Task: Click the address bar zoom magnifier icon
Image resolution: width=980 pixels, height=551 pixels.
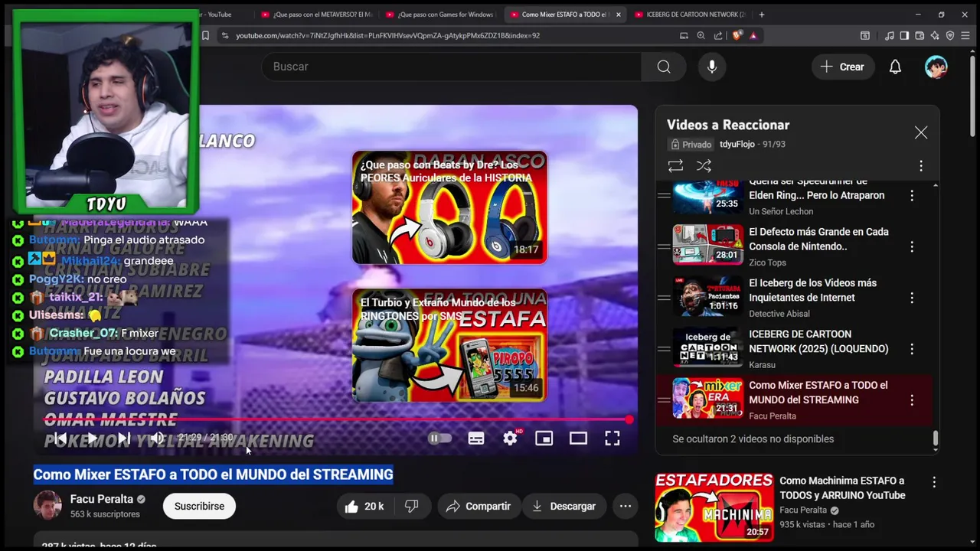Action: (x=701, y=35)
